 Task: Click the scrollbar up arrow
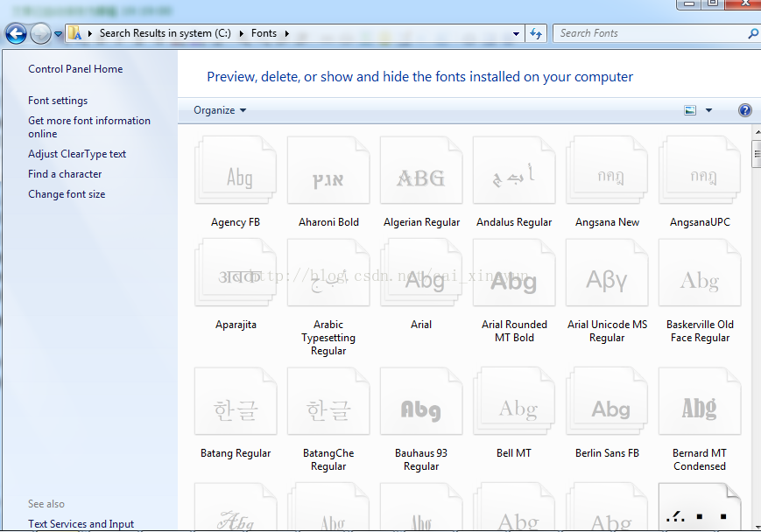pos(757,132)
